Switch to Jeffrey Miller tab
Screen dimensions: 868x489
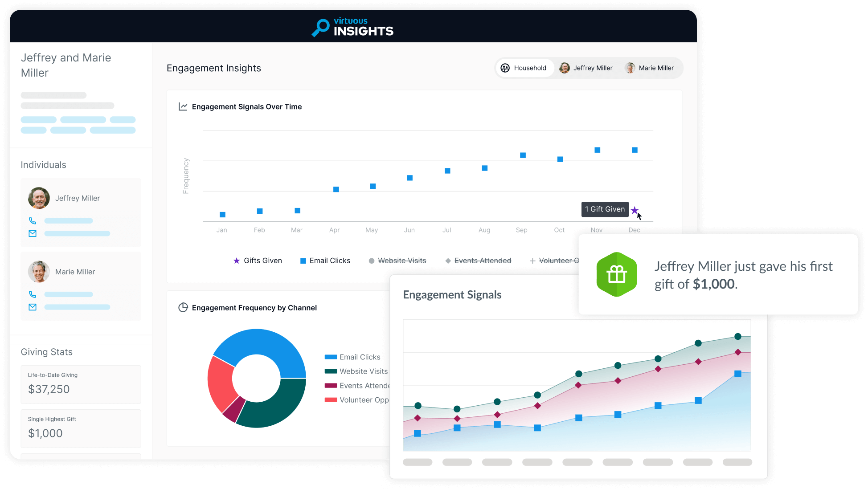point(586,68)
